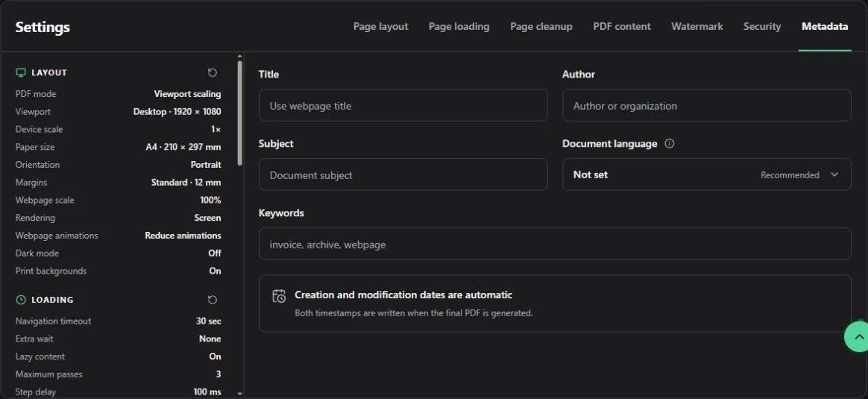Click the 'Webpage animations' label
This screenshot has height=399, width=868.
click(57, 236)
